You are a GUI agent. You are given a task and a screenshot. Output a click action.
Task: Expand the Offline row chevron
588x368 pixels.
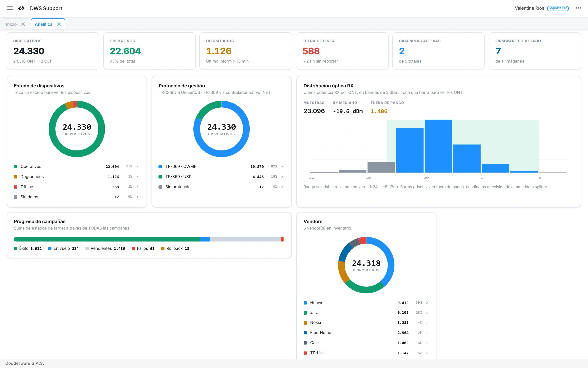137,187
